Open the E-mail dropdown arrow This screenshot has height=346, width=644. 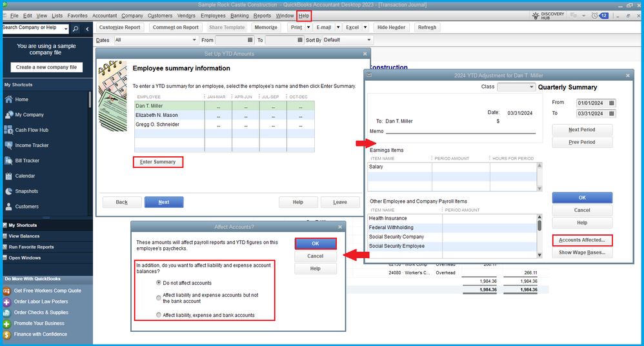(x=338, y=27)
